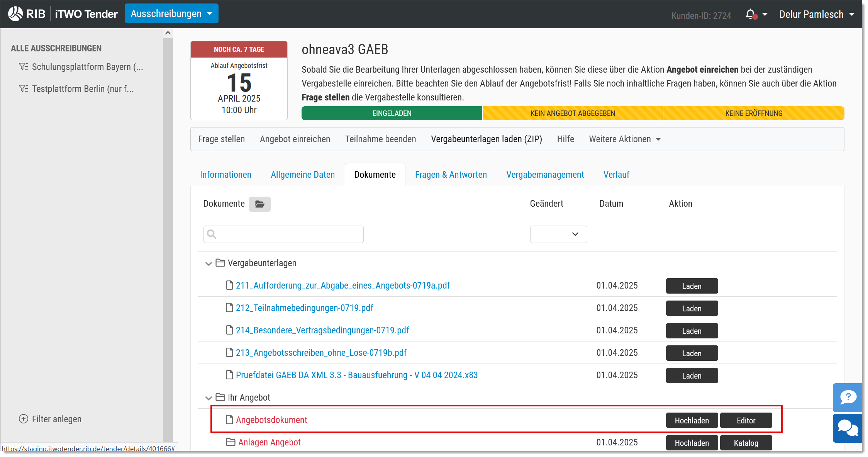Image resolution: width=868 pixels, height=457 pixels.
Task: Click filter icon beside Testplattform Berlin
Action: click(24, 89)
